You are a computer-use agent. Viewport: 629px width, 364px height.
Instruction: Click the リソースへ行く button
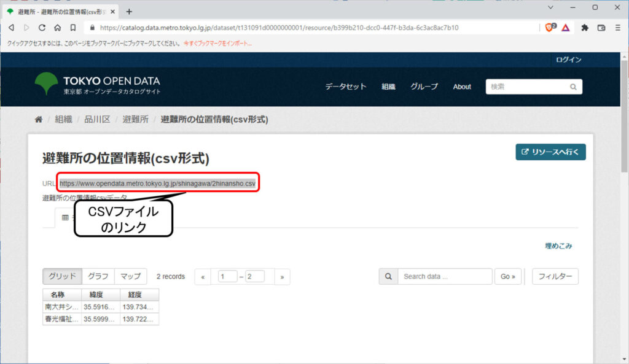click(x=550, y=152)
